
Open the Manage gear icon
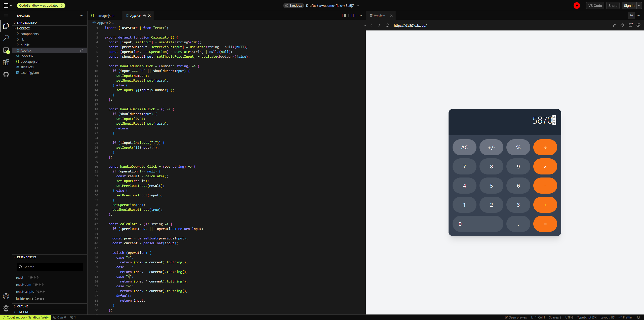click(6, 308)
